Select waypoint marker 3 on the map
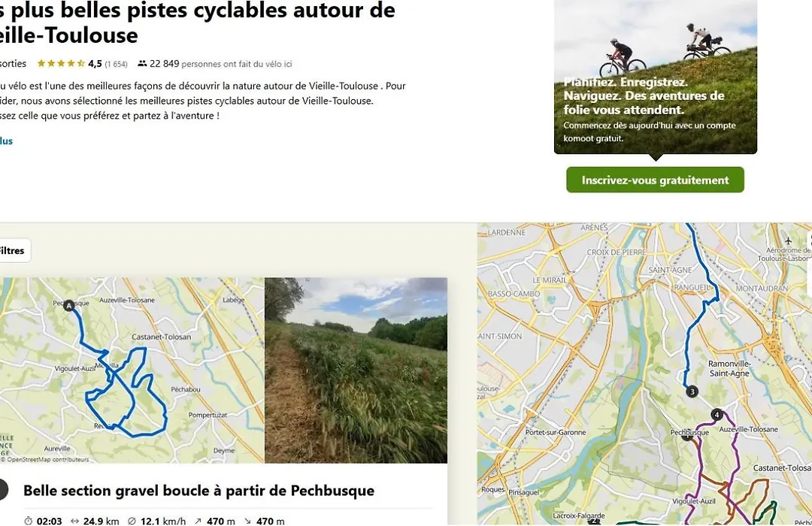 tap(692, 391)
